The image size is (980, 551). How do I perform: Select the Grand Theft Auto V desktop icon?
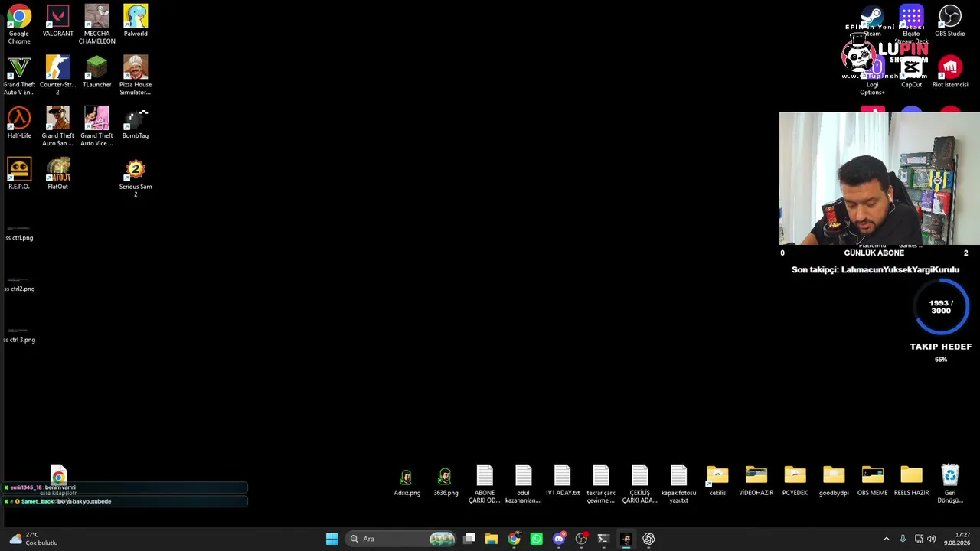pyautogui.click(x=19, y=76)
